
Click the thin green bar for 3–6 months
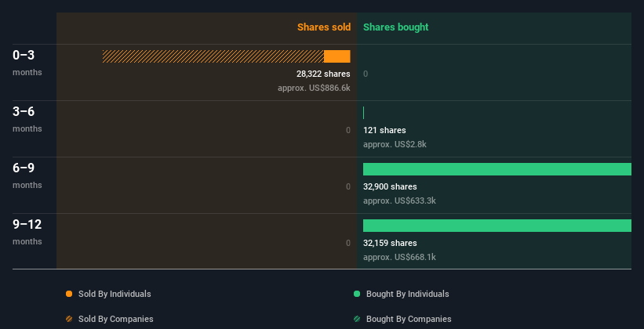tap(363, 113)
